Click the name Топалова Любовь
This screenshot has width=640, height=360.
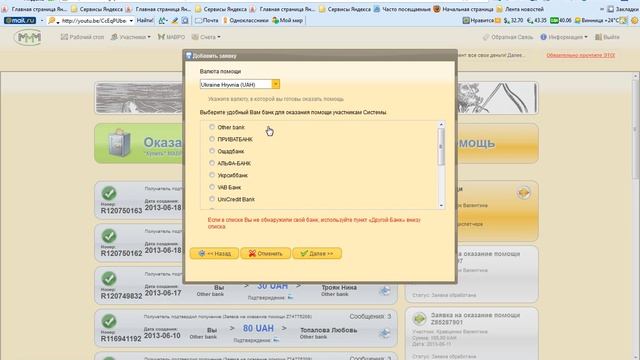pyautogui.click(x=329, y=330)
